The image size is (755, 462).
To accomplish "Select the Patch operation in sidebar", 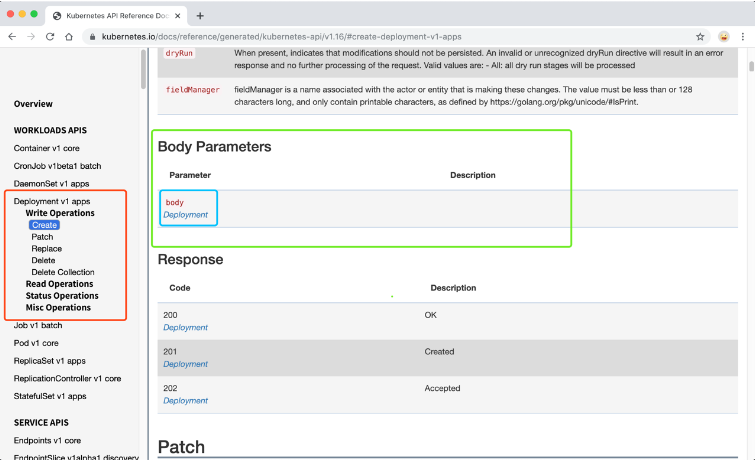I will (x=42, y=237).
